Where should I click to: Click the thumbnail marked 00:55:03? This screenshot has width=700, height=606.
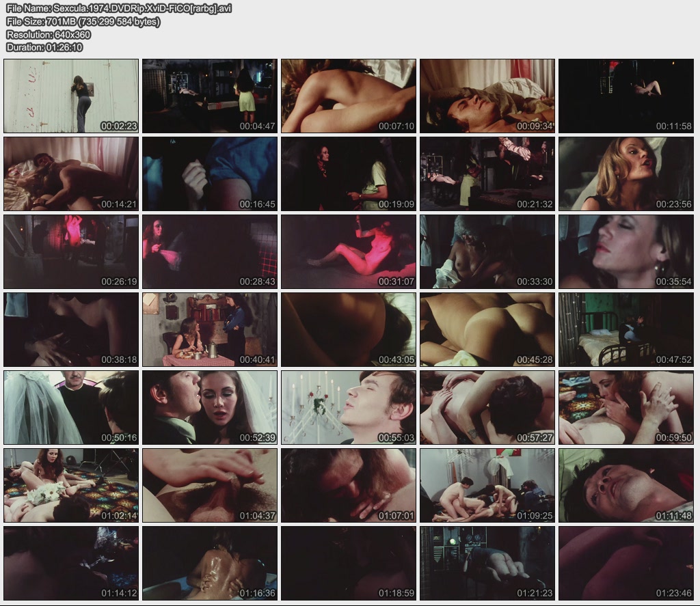tap(349, 407)
